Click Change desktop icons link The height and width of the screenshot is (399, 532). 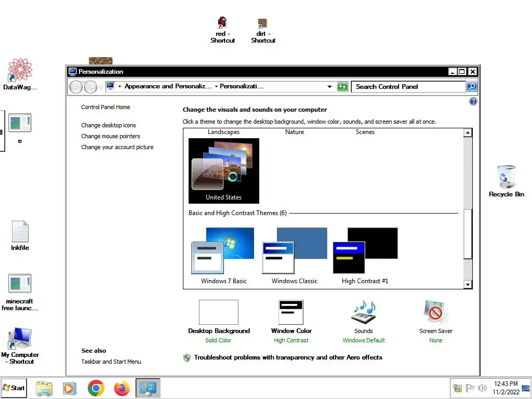click(x=108, y=125)
